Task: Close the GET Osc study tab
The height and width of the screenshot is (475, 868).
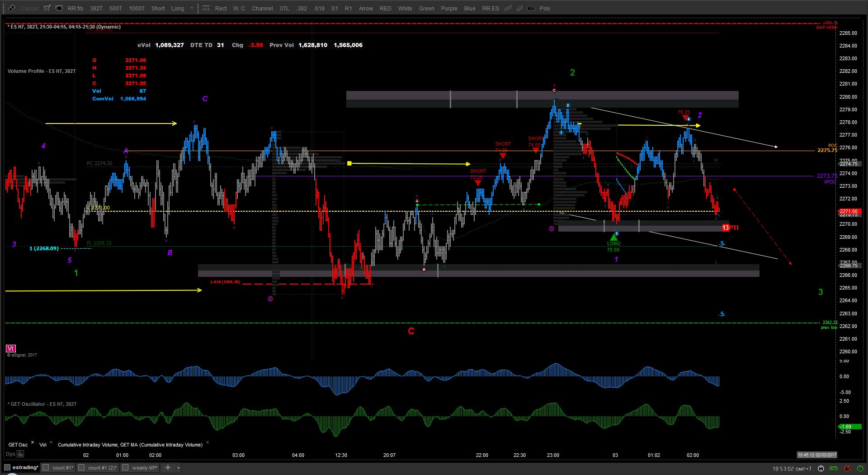Action: click(33, 442)
